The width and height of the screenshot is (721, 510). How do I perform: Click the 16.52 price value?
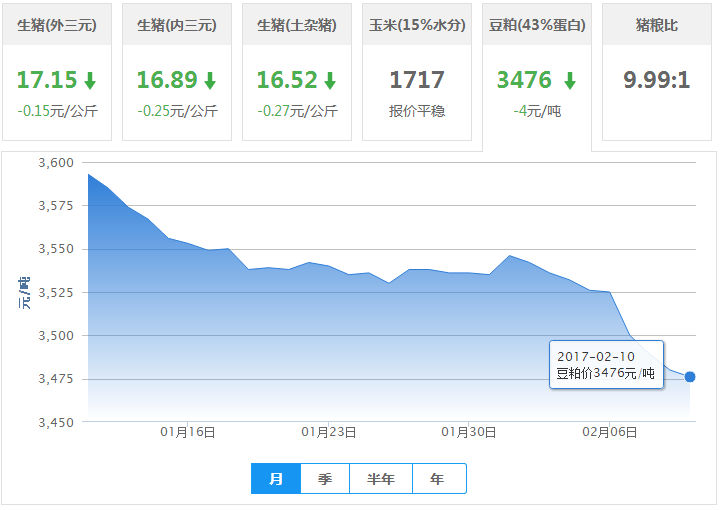click(x=287, y=80)
